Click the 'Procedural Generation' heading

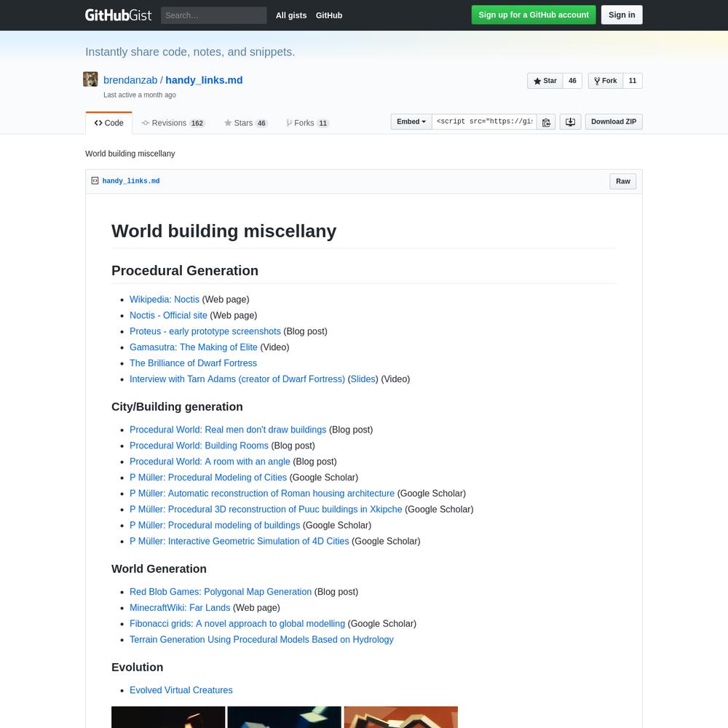pos(185,271)
